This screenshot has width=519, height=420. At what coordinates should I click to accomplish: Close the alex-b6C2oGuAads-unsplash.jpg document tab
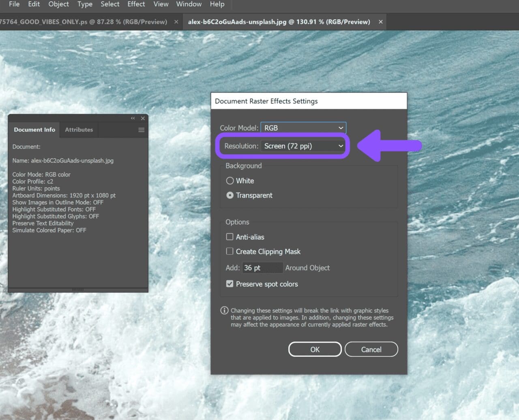[380, 21]
